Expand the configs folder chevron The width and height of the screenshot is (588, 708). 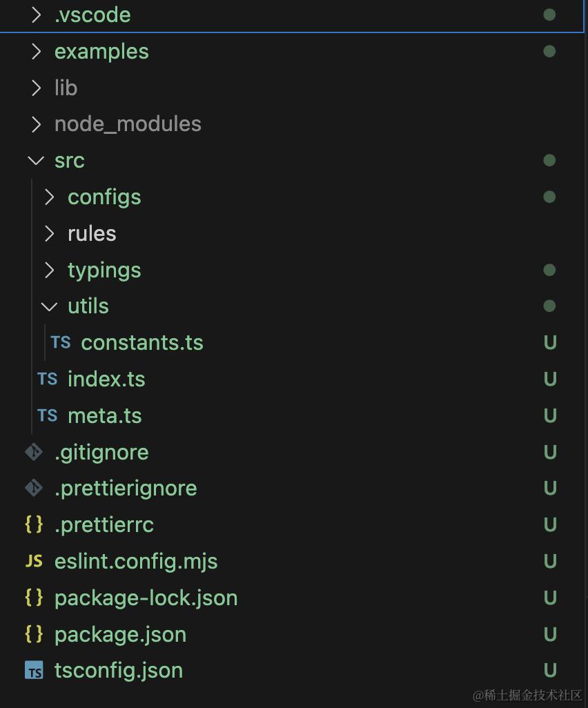tap(49, 197)
